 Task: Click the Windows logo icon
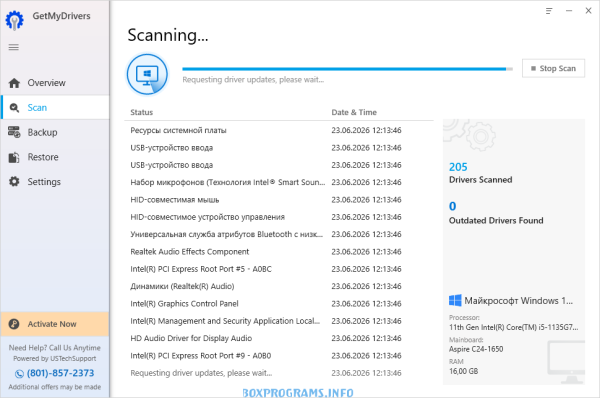pos(455,300)
